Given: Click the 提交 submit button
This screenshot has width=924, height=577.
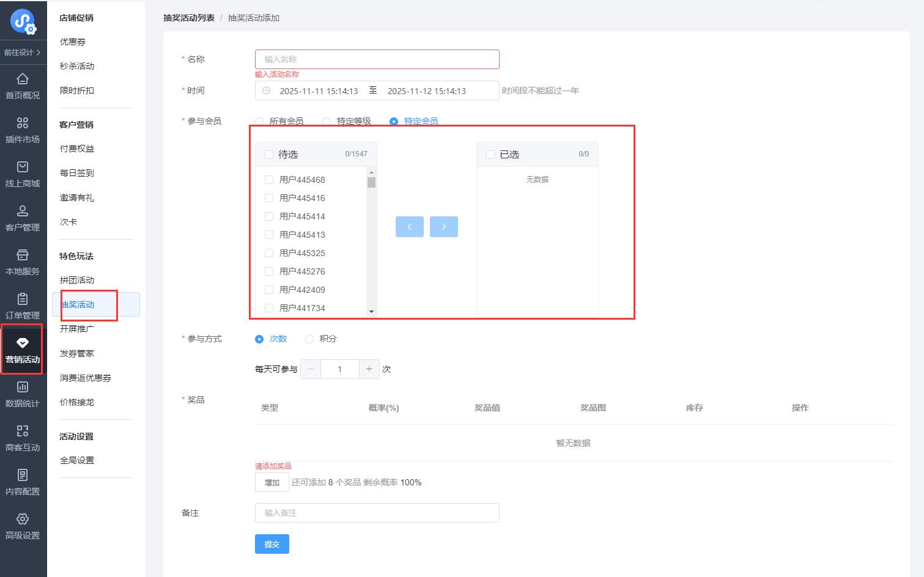Looking at the screenshot, I should 272,544.
